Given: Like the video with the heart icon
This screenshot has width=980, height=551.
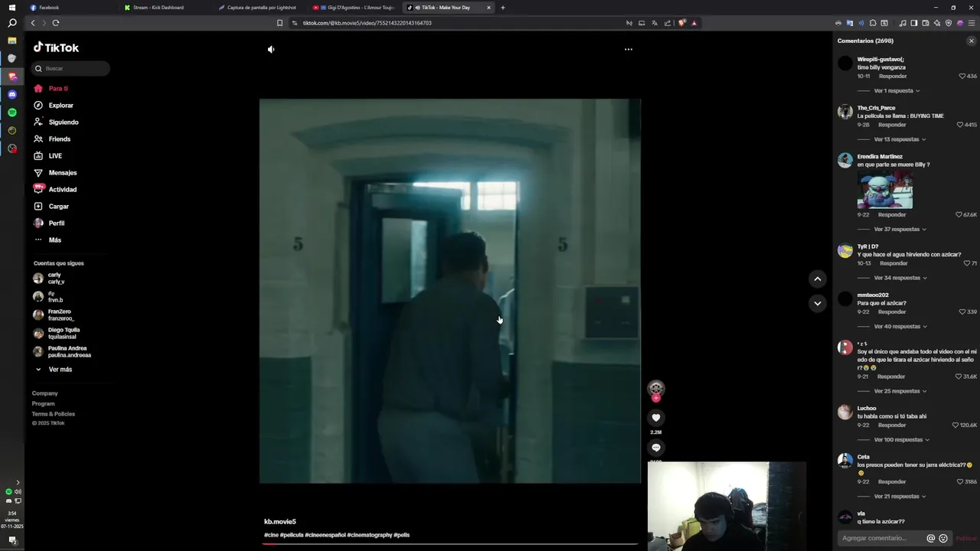Looking at the screenshot, I should tap(656, 418).
